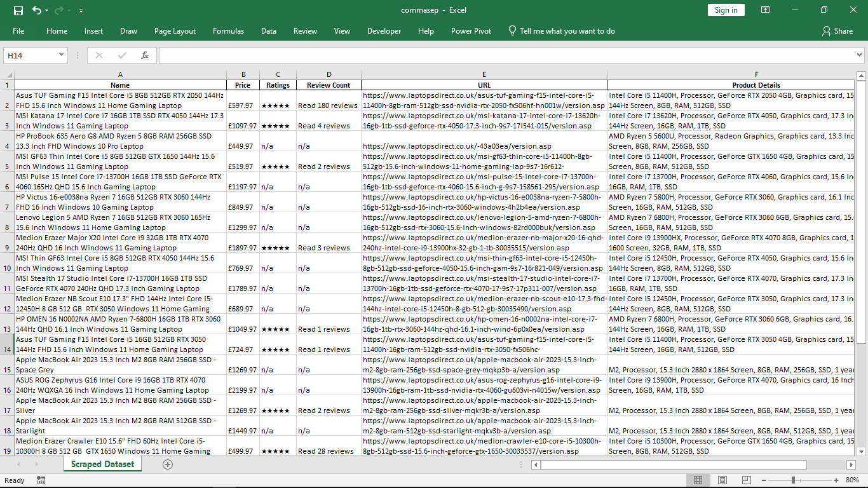Select column B header

click(243, 75)
